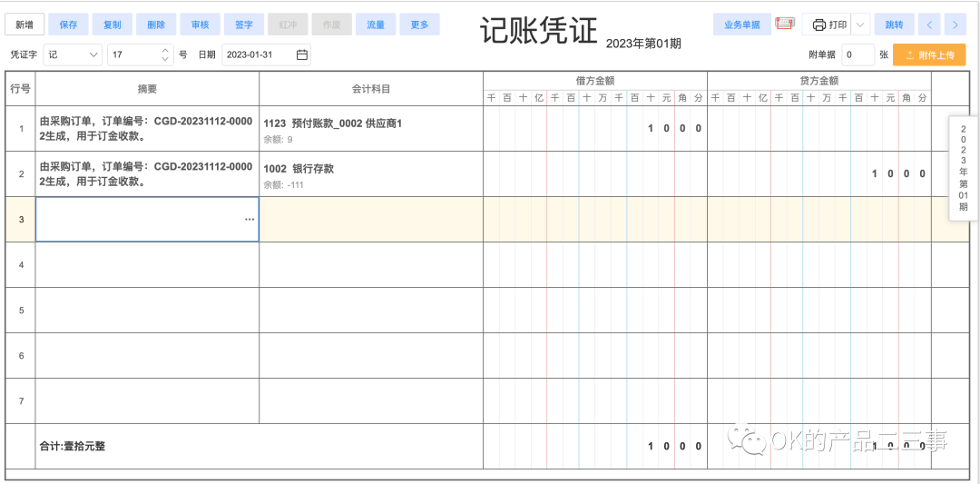This screenshot has width=980, height=484.
Task: Click row 2 summary text
Action: [146, 174]
